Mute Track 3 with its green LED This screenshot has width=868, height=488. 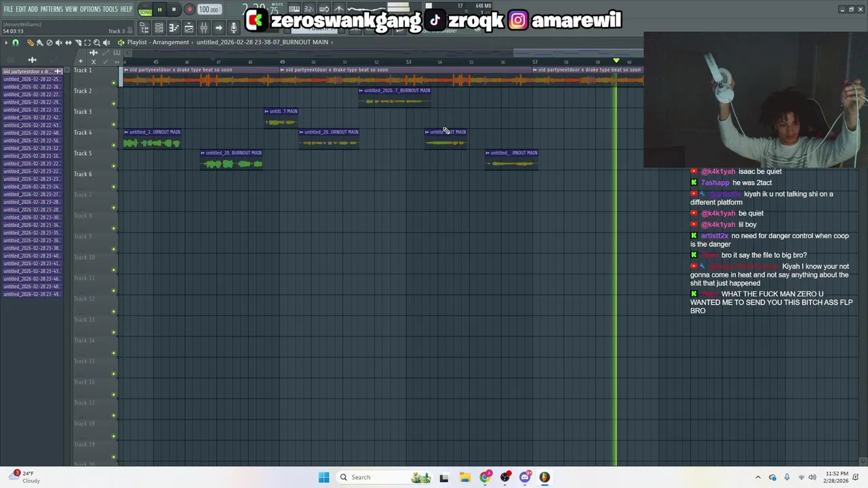114,125
